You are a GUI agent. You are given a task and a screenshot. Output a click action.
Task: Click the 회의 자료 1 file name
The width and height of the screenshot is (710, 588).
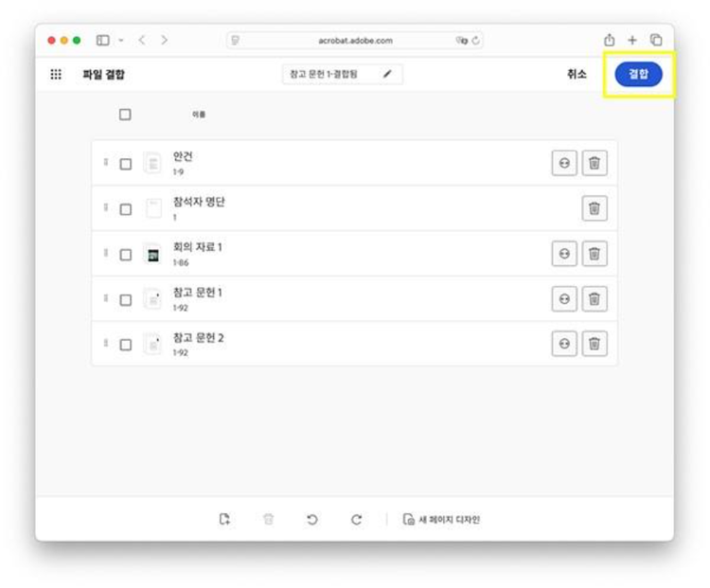tap(198, 247)
